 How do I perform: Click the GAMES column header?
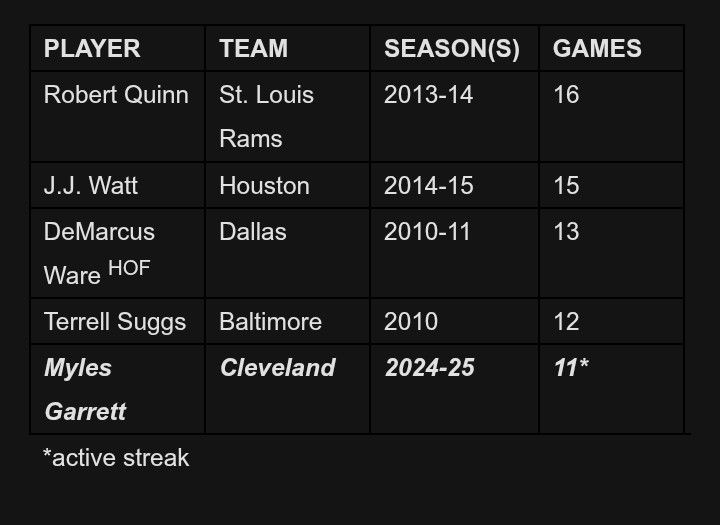(611, 48)
